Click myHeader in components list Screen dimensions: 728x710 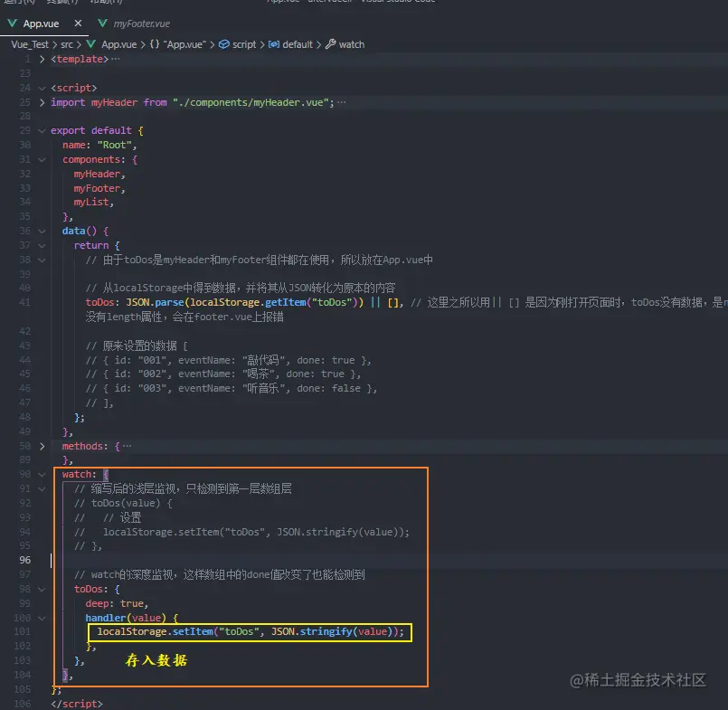coord(97,174)
